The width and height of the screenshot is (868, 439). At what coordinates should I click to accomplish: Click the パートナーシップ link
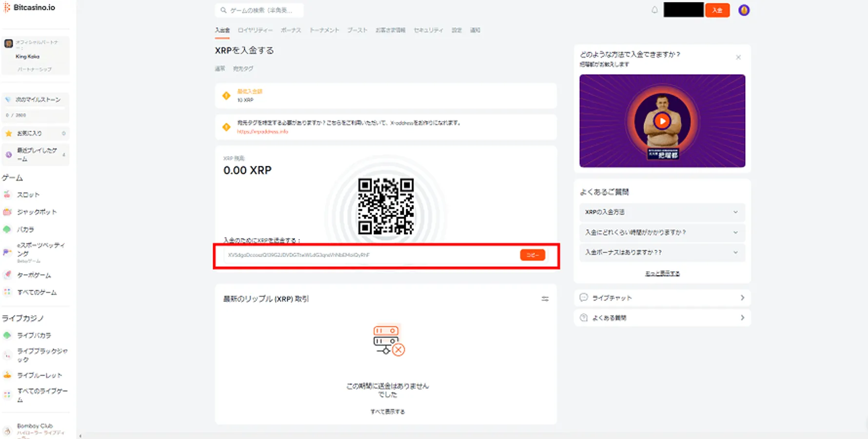[x=35, y=69]
